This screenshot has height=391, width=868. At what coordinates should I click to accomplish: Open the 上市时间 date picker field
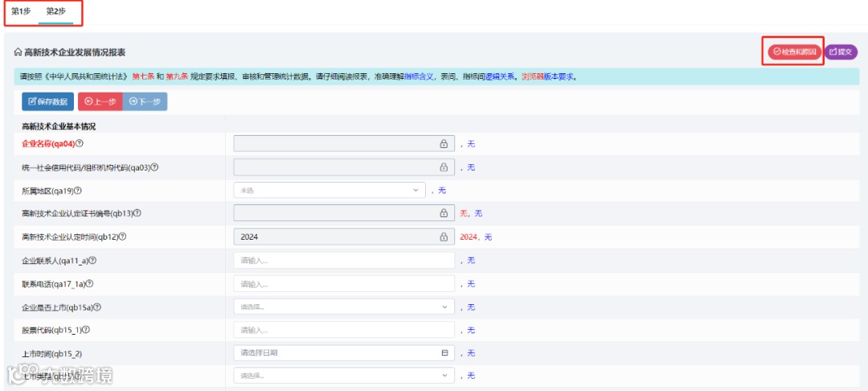point(344,353)
